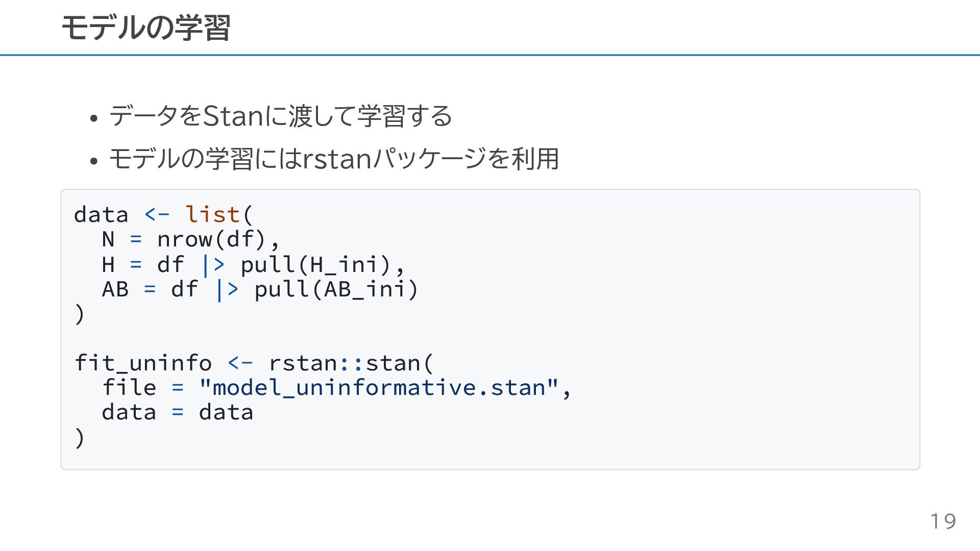The width and height of the screenshot is (980, 551).
Task: Click 'nrow(df)' in the code block
Action: coord(212,239)
